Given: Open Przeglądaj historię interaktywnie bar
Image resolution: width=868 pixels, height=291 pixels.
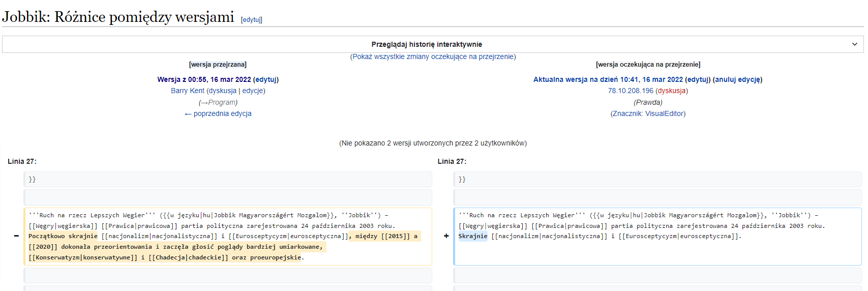Looking at the screenshot, I should (433, 44).
